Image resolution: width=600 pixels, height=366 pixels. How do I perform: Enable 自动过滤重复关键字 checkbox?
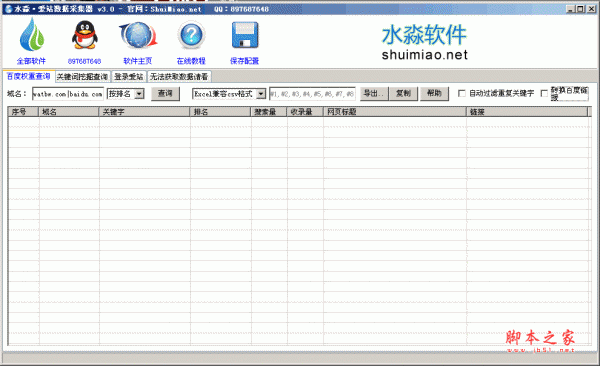462,93
